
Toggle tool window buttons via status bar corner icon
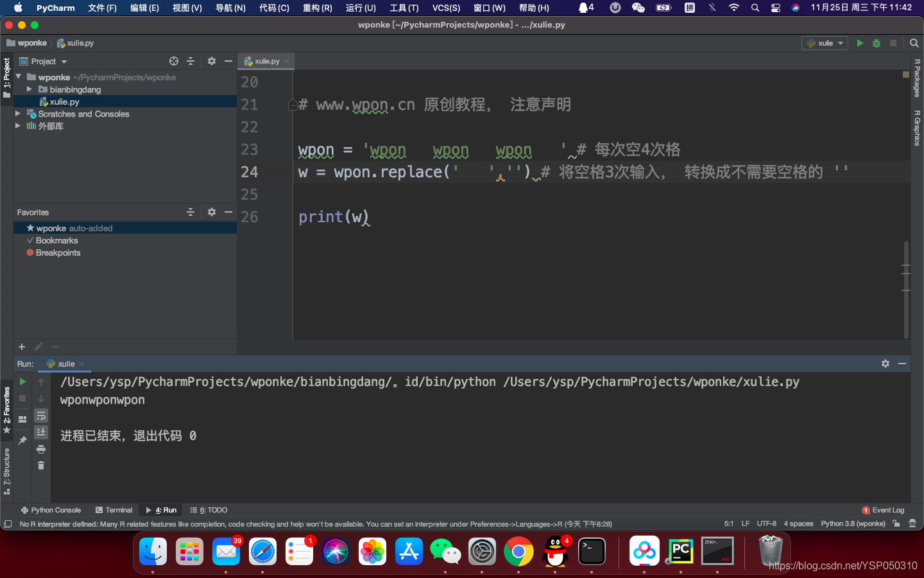click(x=8, y=524)
